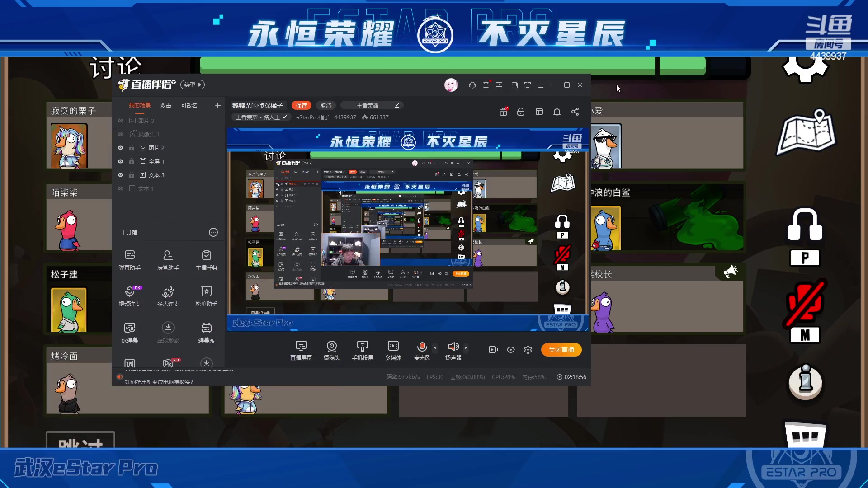Open customer service headset icon
Viewport: 868px width, 488px height.
[472, 85]
